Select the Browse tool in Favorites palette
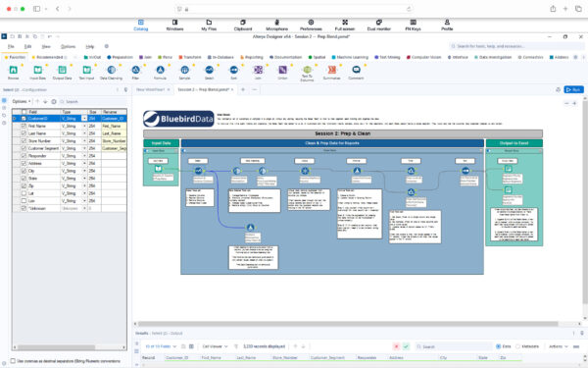Image resolution: width=588 pixels, height=368 pixels. coord(14,70)
